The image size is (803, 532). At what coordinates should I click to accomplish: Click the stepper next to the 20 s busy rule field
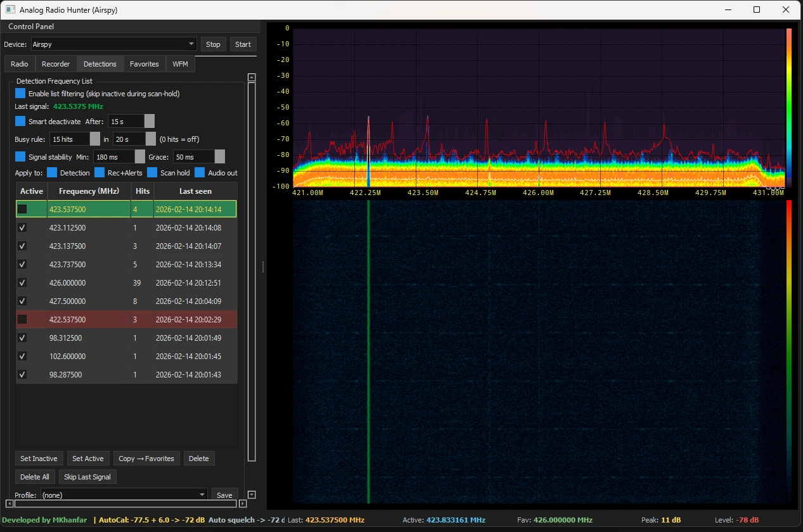click(x=150, y=139)
